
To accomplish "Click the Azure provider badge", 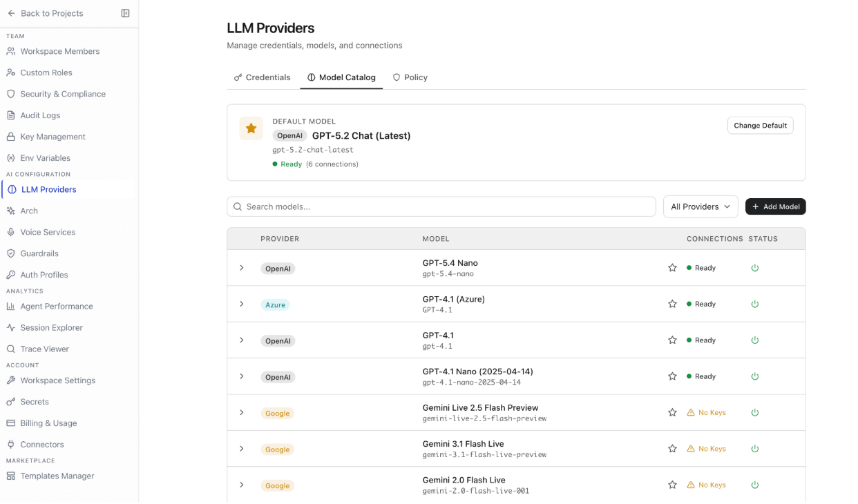I will (x=275, y=304).
